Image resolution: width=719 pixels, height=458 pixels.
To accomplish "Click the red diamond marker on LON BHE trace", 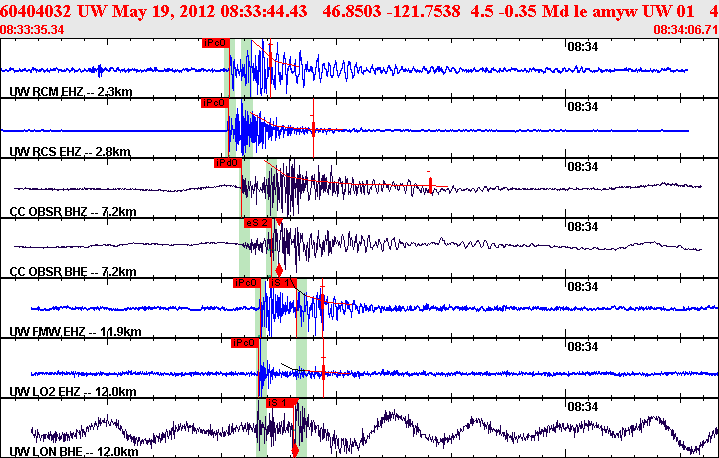I will (295, 451).
